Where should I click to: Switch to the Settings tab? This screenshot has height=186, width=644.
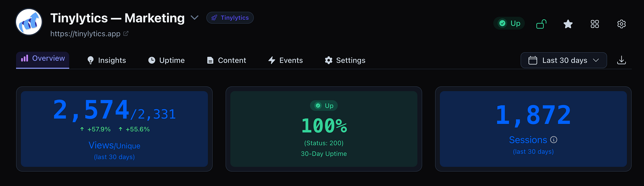pyautogui.click(x=345, y=60)
